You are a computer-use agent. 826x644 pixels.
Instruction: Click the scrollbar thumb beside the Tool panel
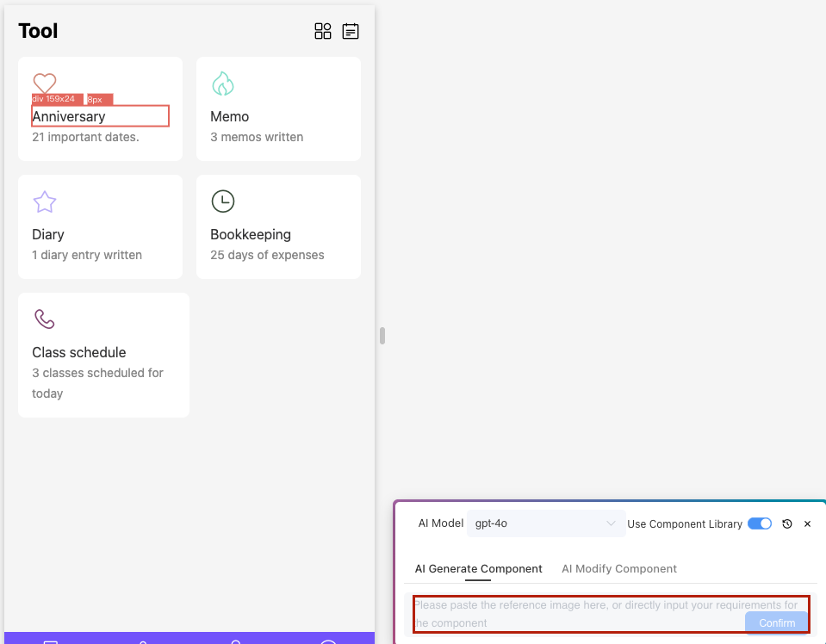(x=381, y=337)
